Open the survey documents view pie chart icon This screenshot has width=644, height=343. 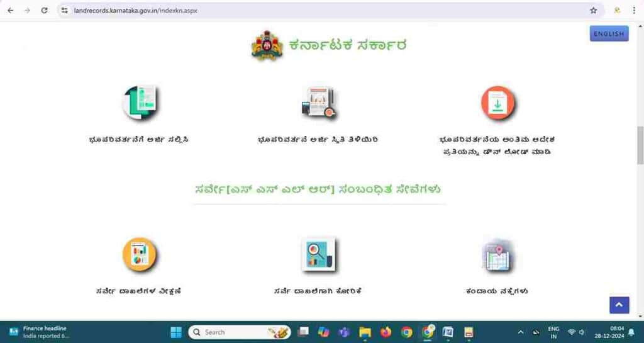click(139, 254)
